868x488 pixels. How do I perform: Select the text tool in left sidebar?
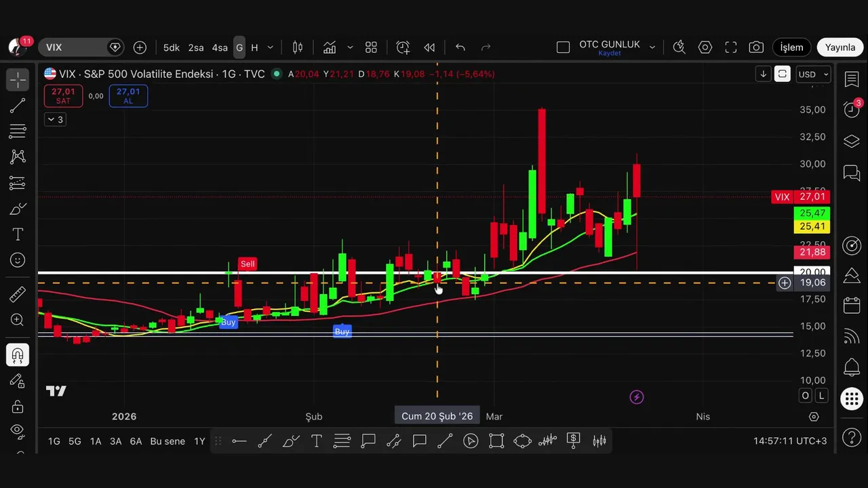point(18,235)
